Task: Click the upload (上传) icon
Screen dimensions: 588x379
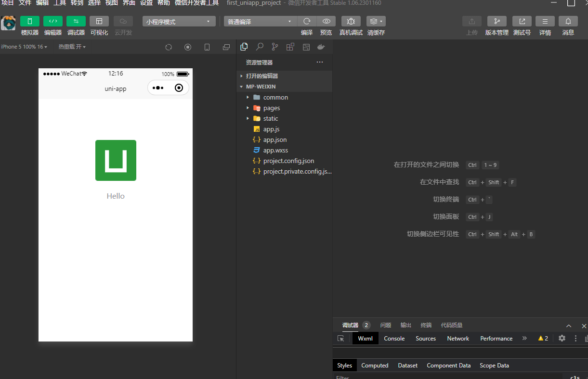Action: 472,21
